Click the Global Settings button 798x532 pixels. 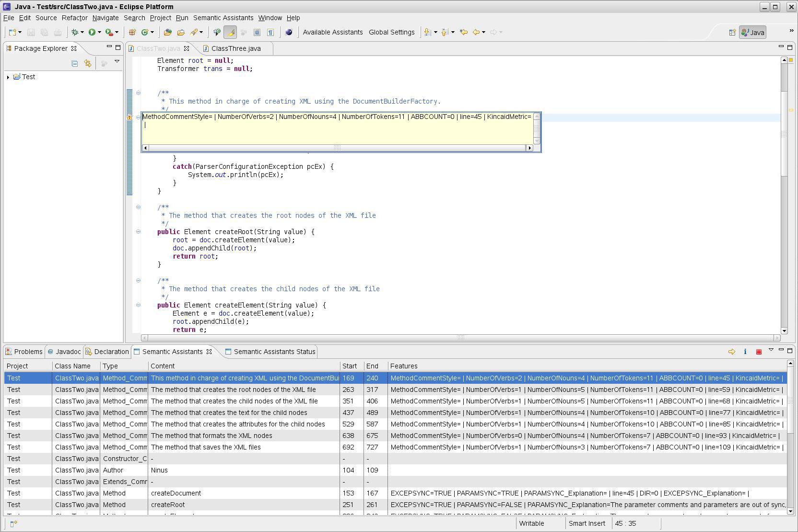(x=391, y=32)
